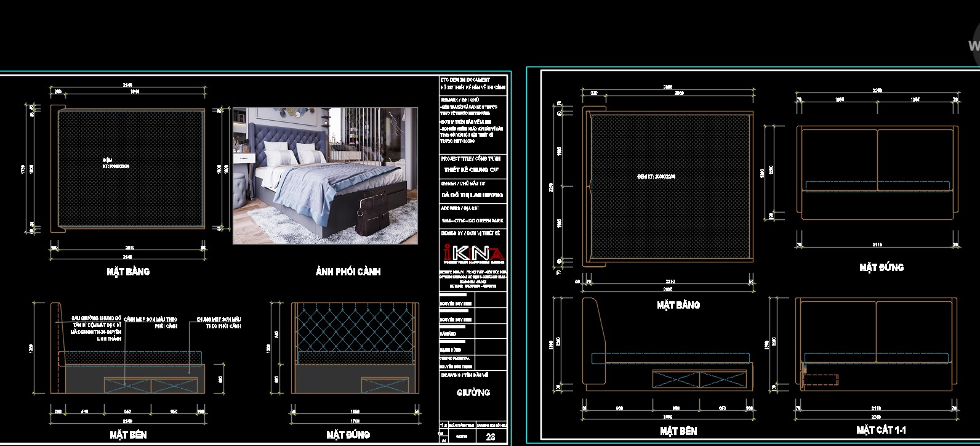Click the sheet number 23 box

[491, 437]
